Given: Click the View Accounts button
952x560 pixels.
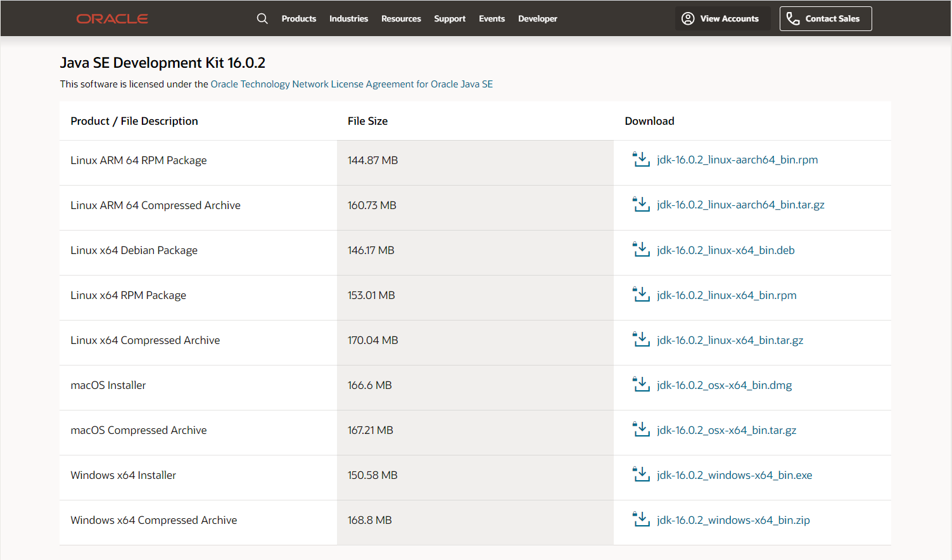Looking at the screenshot, I should pos(722,19).
